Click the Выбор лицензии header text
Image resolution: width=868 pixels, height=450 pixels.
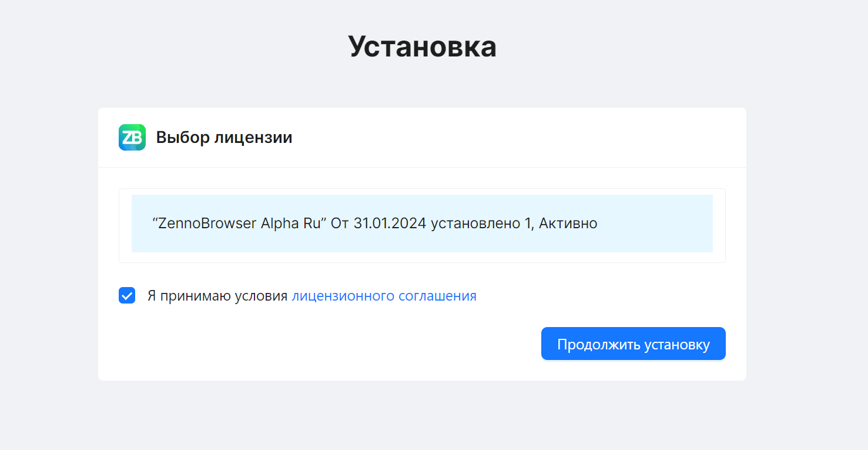point(224,138)
